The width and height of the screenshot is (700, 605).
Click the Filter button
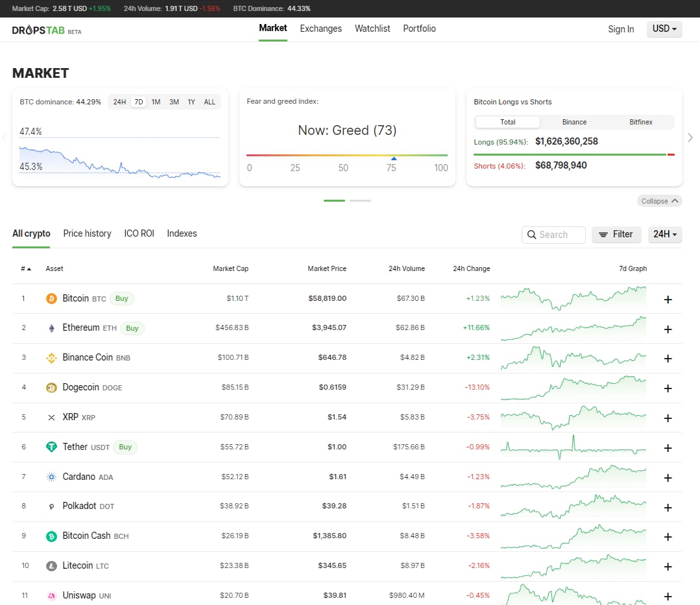click(616, 234)
